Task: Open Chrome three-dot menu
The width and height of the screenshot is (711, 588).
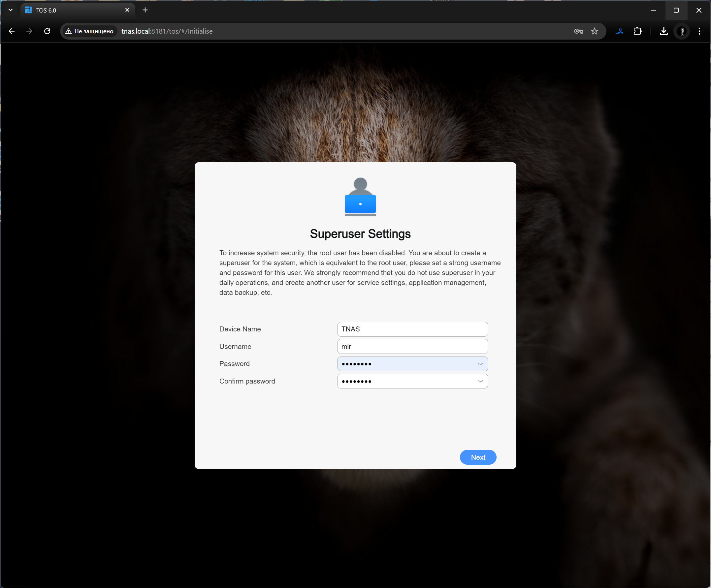Action: [699, 31]
